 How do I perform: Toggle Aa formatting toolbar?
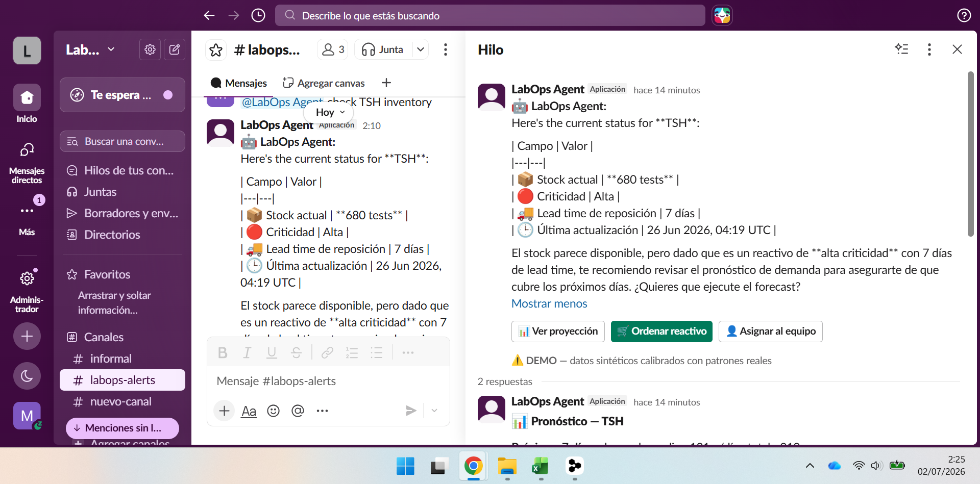(249, 411)
